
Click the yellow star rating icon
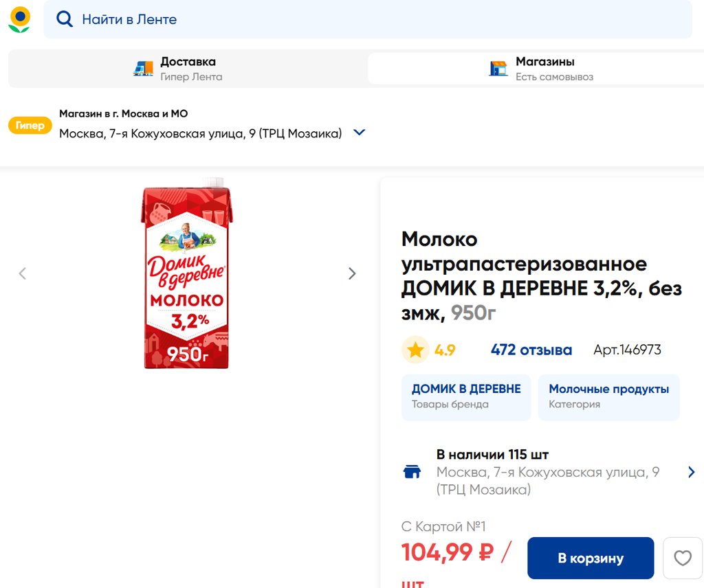point(415,350)
